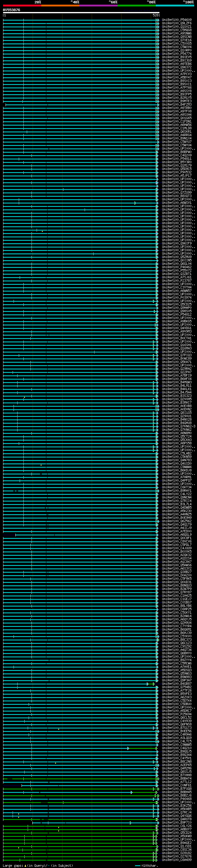Select the UniRef100_Q1JSD1 entry
The width and height of the screenshot is (197, 868).
(x=177, y=846)
